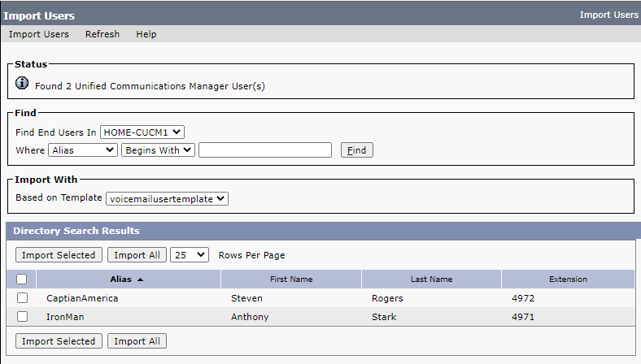Image resolution: width=641 pixels, height=364 pixels.
Task: Open the Help menu
Action: [146, 34]
